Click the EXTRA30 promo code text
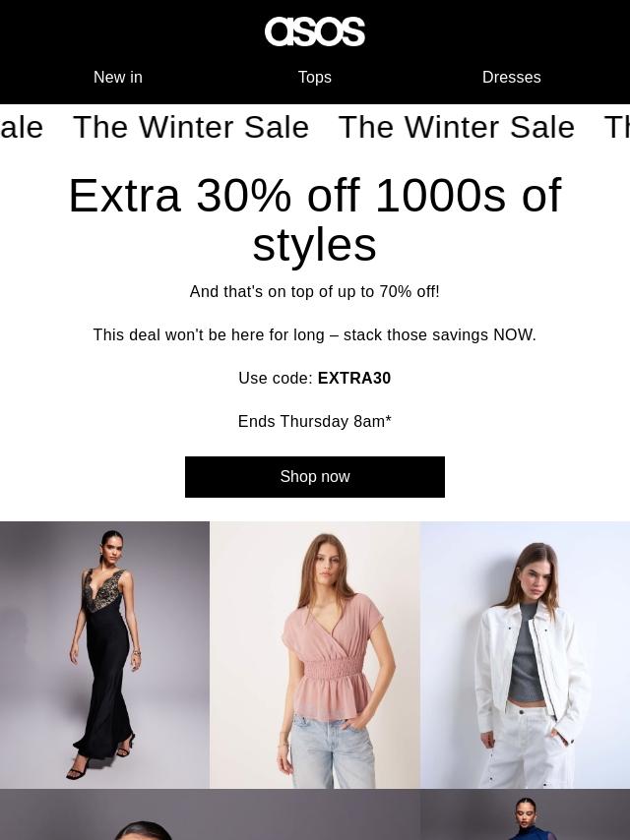630x840 pixels. tap(354, 379)
